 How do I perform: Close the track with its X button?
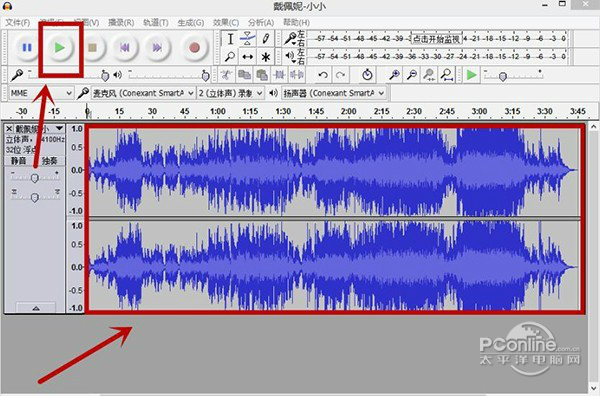point(9,129)
